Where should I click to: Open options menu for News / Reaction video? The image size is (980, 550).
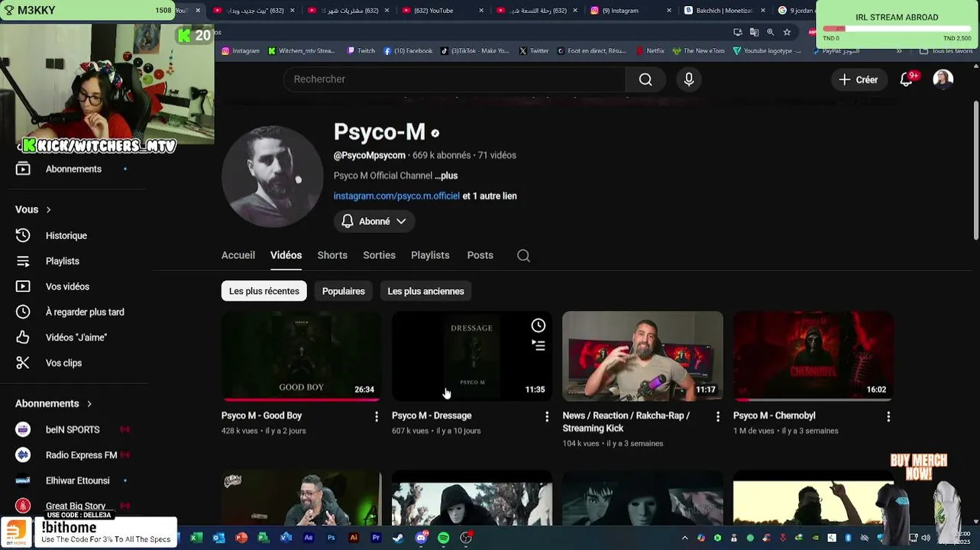pyautogui.click(x=717, y=416)
